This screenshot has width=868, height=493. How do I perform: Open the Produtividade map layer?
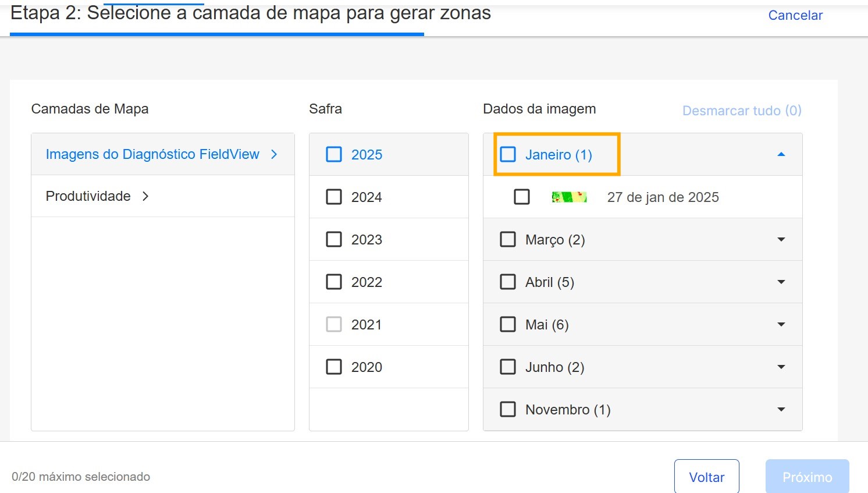click(88, 197)
